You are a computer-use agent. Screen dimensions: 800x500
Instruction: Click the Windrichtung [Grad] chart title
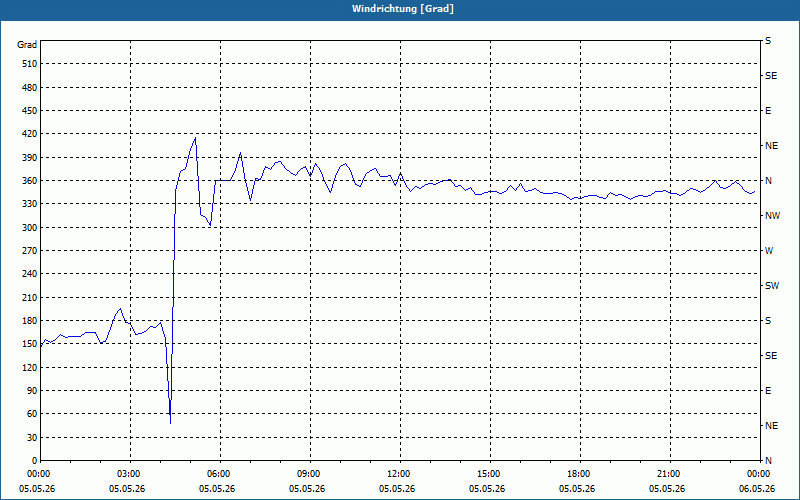pyautogui.click(x=403, y=9)
